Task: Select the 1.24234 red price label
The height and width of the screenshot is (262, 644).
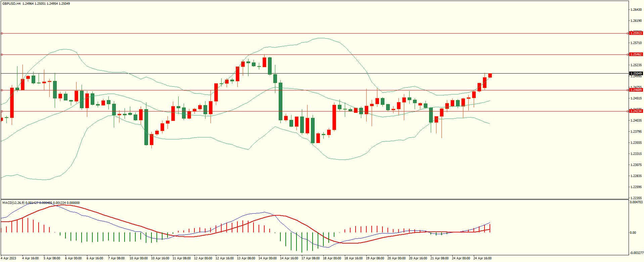Action: point(636,111)
